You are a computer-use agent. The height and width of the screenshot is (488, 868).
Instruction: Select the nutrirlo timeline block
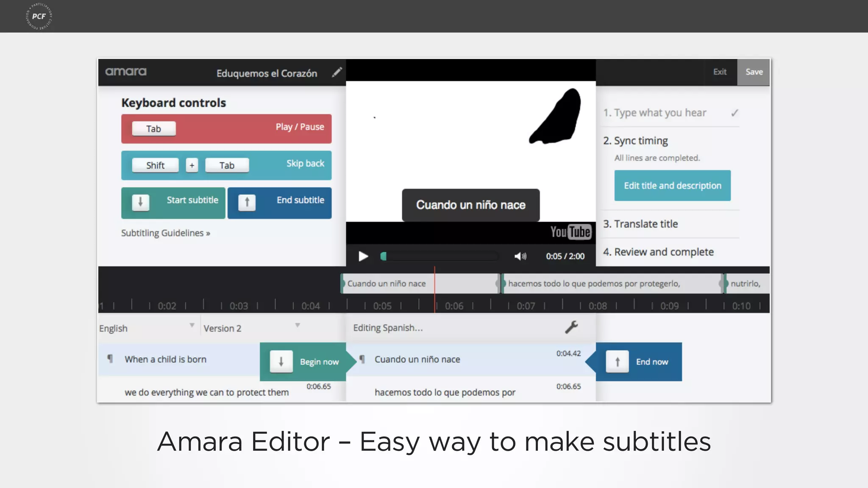747,283
